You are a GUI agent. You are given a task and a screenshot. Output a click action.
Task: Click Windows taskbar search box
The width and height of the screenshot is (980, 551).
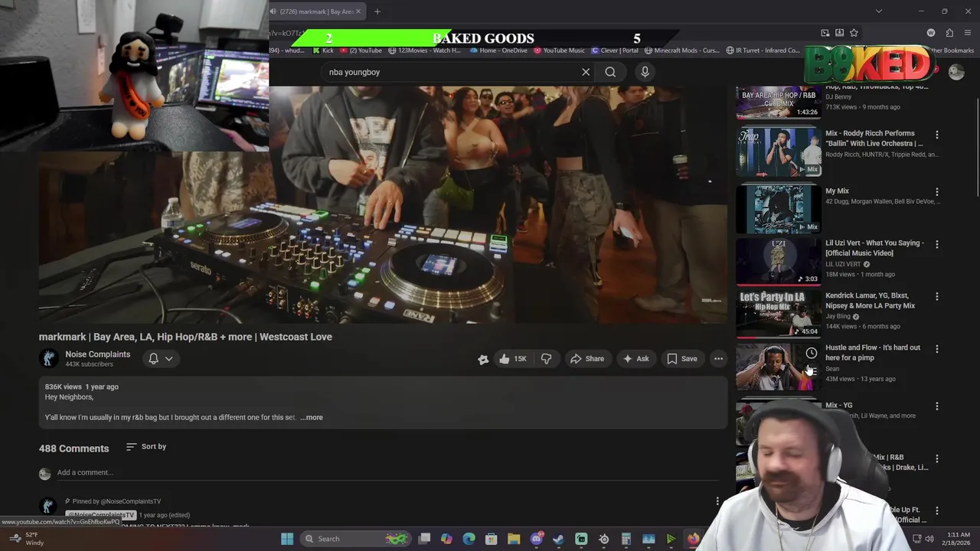point(354,539)
